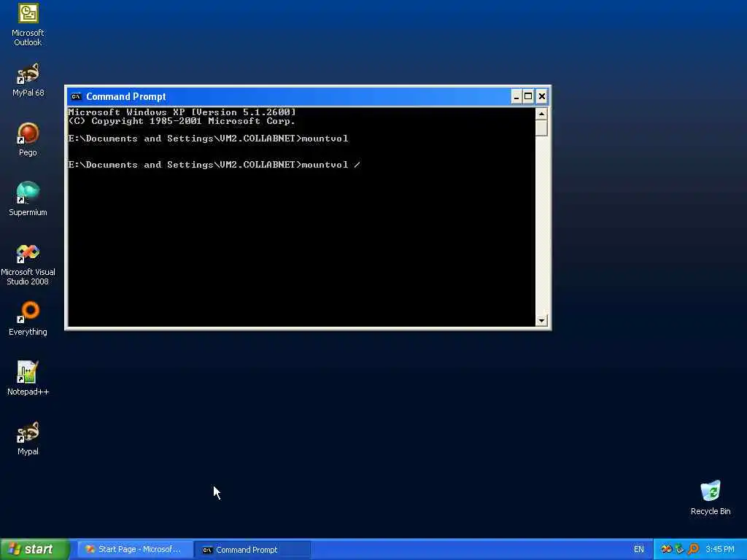This screenshot has width=747, height=560.
Task: Minimize the Command Prompt window
Action: click(516, 97)
